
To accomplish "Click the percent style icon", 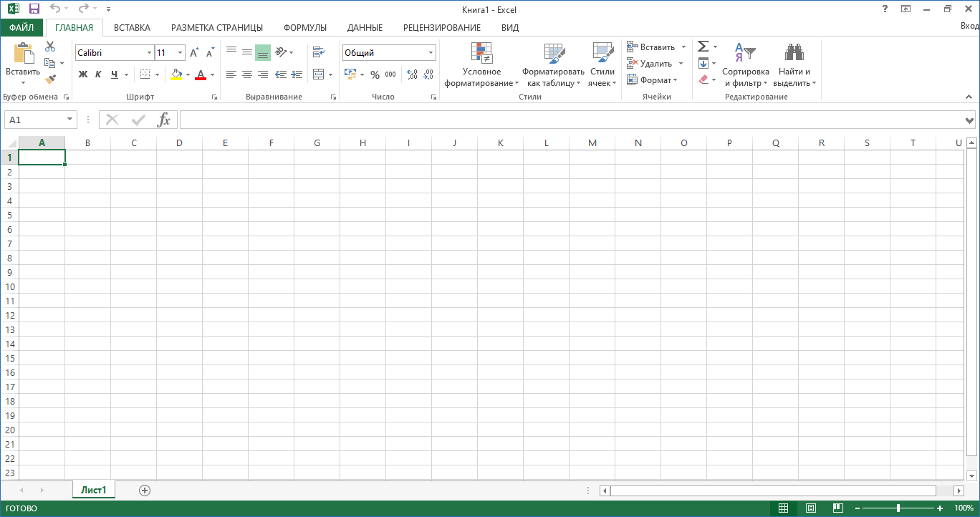I will (x=375, y=74).
